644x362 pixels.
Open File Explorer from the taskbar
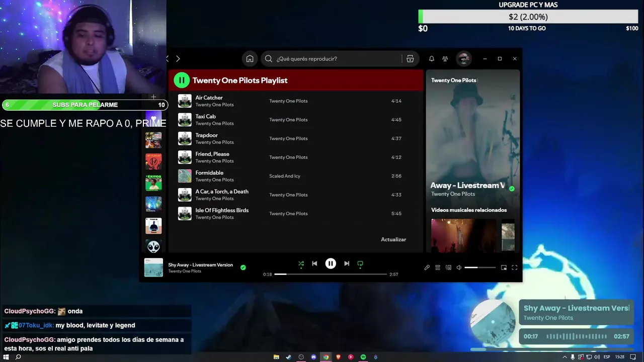click(276, 357)
